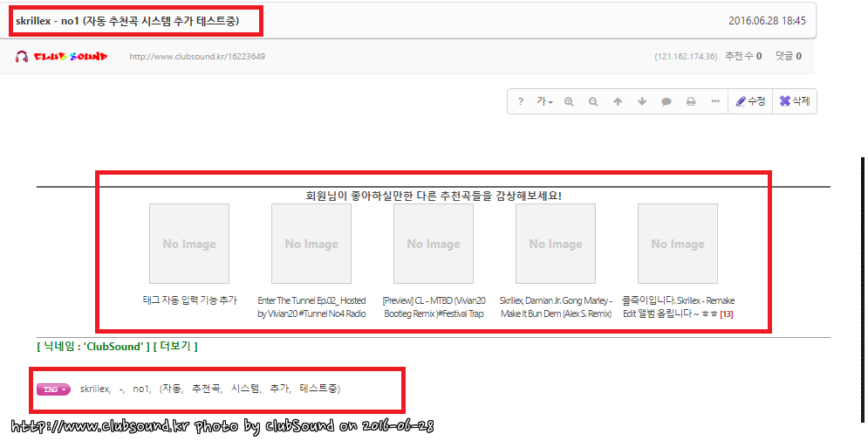Click the IP address (121.162.174.36)
Viewport: 868px width, 441px height.
point(686,57)
